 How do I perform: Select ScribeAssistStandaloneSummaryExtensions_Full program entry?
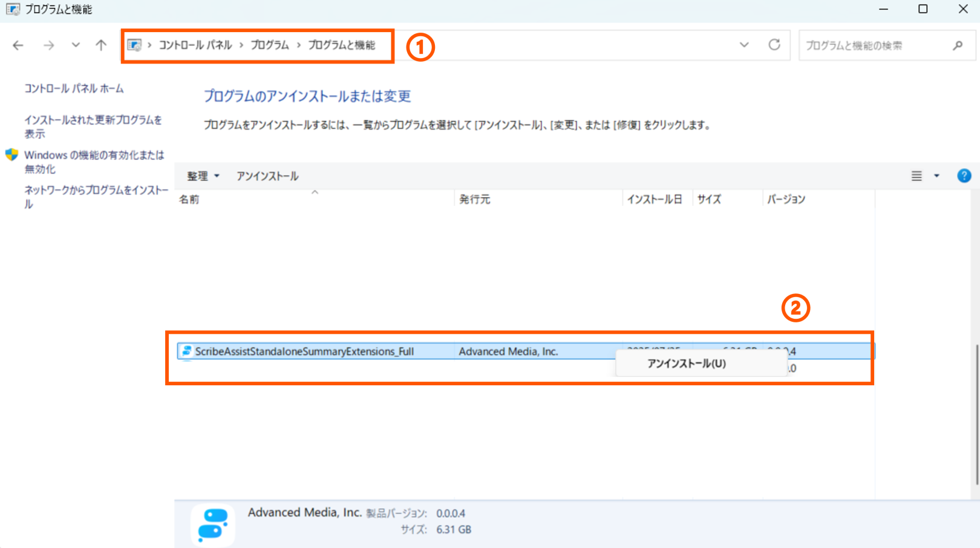304,351
